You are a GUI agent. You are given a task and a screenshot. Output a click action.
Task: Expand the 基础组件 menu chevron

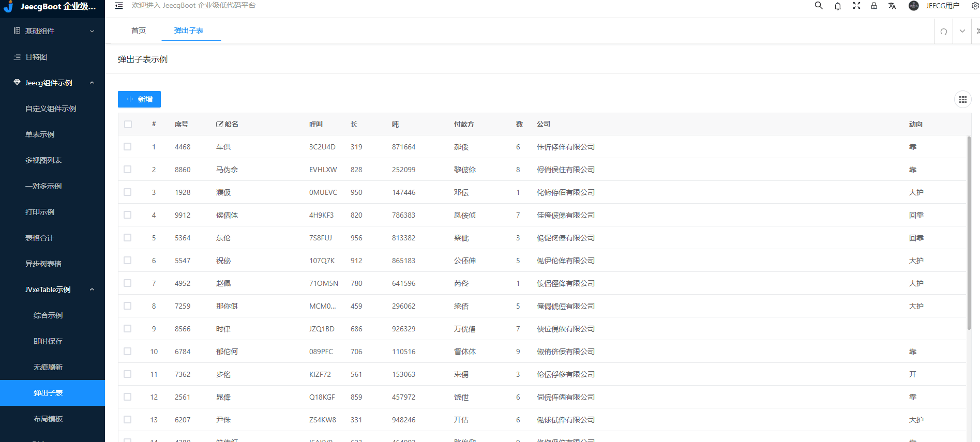tap(92, 31)
